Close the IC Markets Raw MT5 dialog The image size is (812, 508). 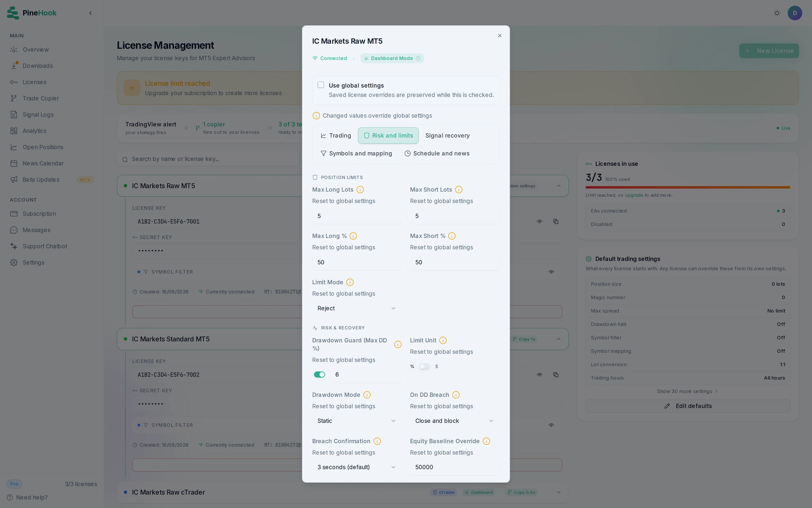coord(500,36)
